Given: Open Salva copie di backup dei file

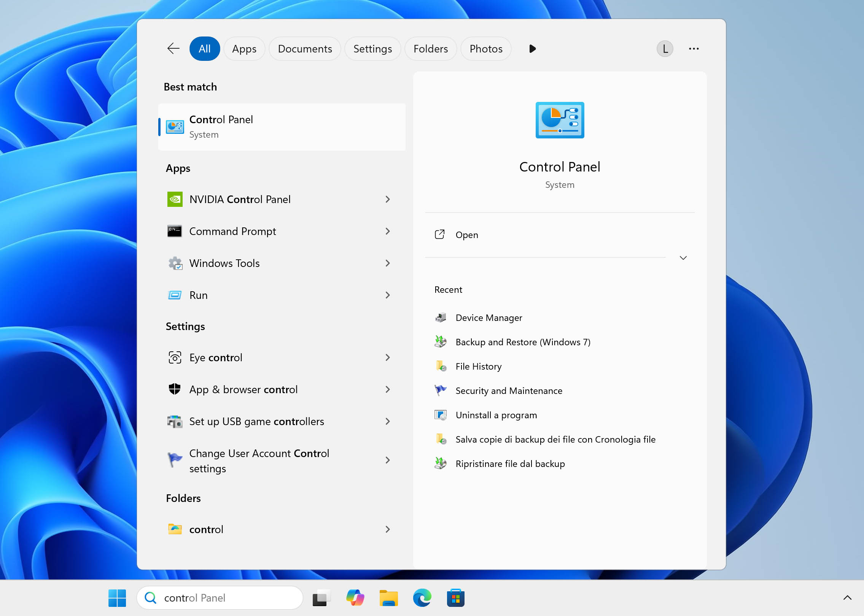Looking at the screenshot, I should [560, 439].
